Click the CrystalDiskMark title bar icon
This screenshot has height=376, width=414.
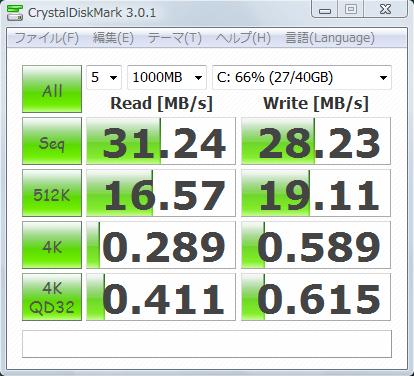pos(15,12)
